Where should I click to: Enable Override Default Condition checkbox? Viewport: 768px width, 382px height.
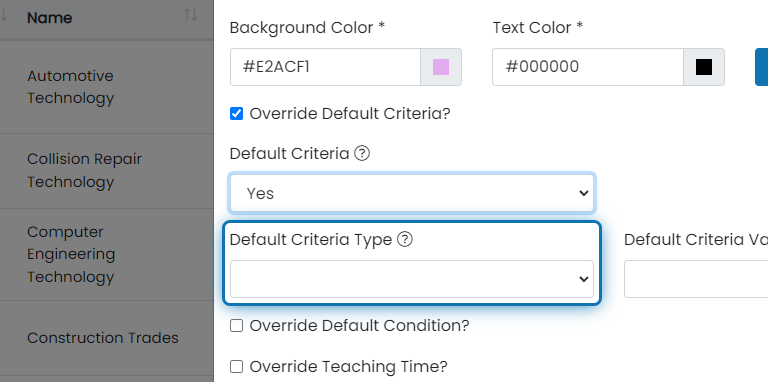tap(237, 326)
